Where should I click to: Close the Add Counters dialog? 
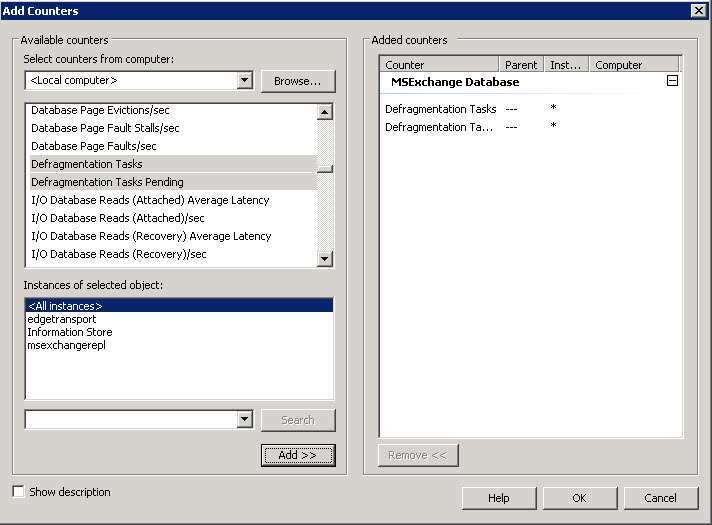coord(698,10)
